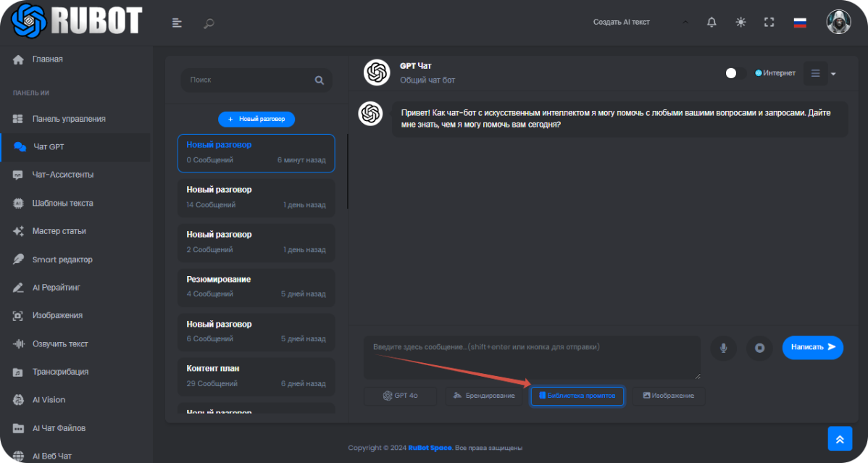
Task: Click the AI Vision icon
Action: tap(18, 400)
